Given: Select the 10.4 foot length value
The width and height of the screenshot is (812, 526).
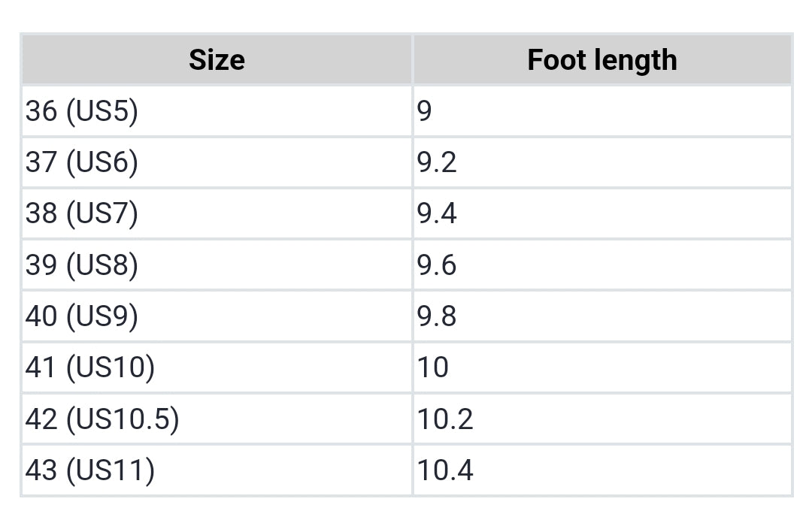Looking at the screenshot, I should 445,470.
